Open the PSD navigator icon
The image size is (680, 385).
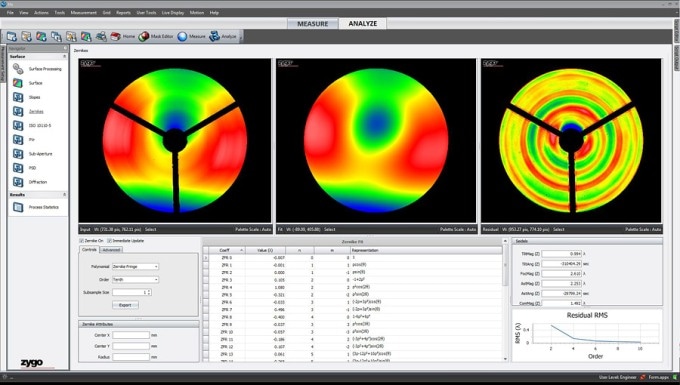(18, 168)
